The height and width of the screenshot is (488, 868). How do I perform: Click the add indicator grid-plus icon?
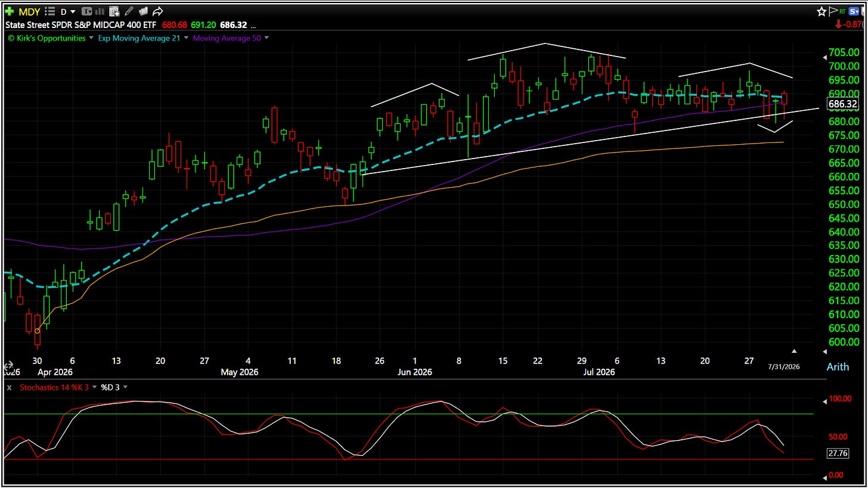point(114,11)
